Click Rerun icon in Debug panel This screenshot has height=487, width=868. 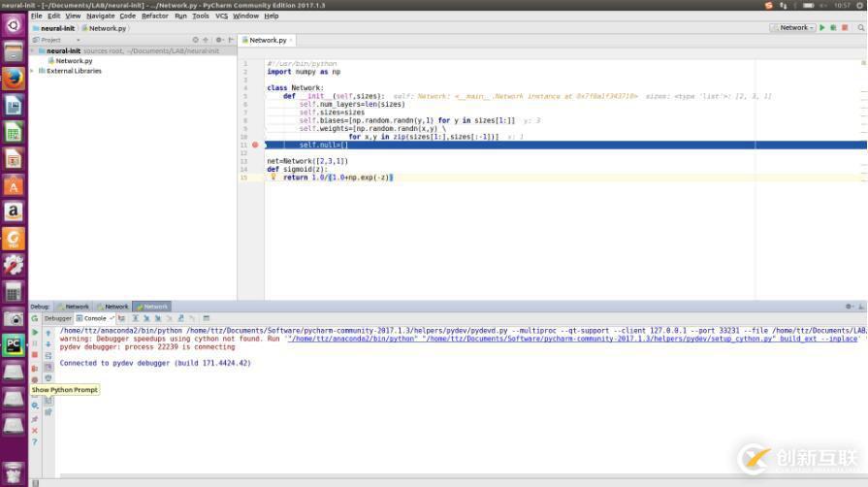click(x=35, y=318)
